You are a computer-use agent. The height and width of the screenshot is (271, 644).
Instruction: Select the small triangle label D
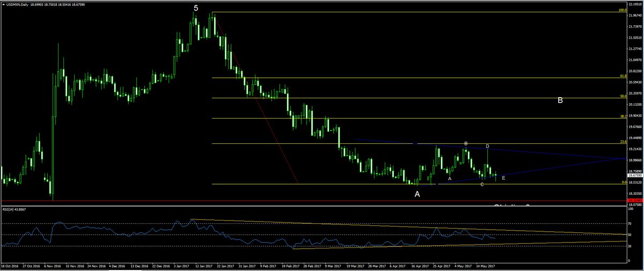[487, 146]
